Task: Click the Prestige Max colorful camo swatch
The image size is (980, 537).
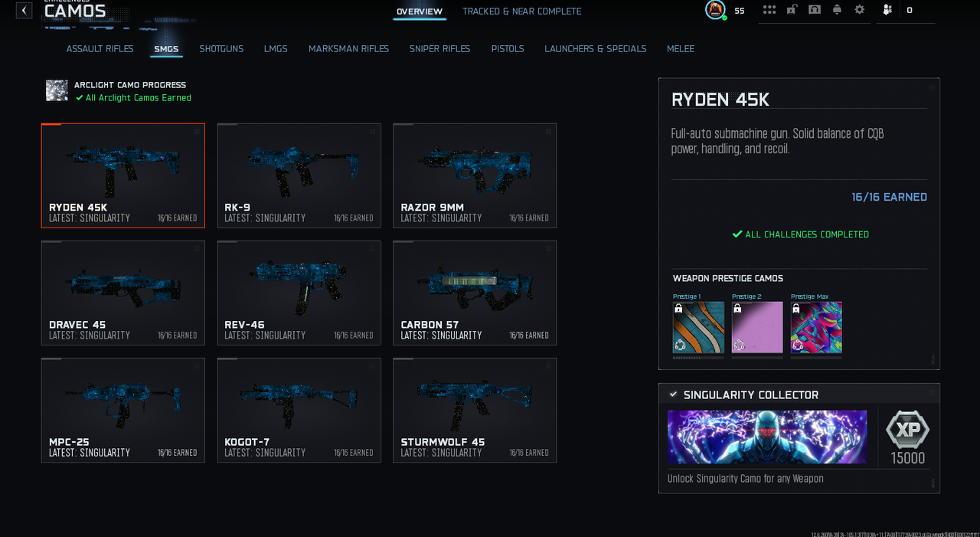Action: (816, 327)
